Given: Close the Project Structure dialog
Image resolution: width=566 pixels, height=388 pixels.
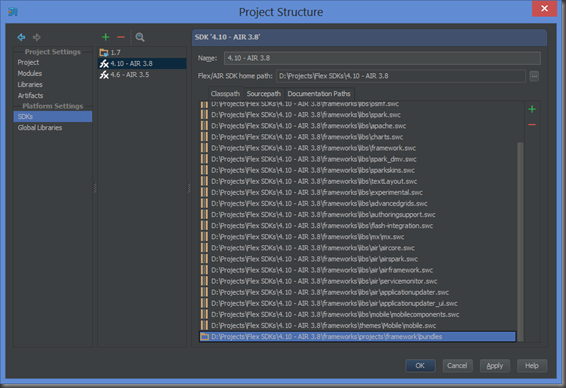Looking at the screenshot, I should tap(544, 8).
